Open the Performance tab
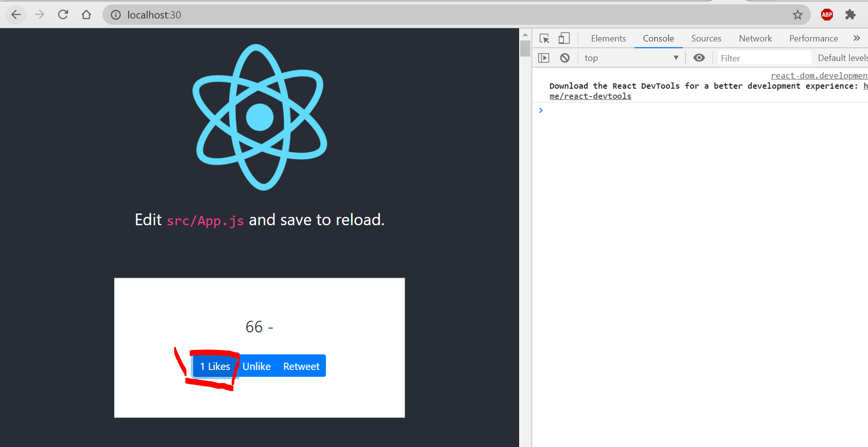 (813, 39)
